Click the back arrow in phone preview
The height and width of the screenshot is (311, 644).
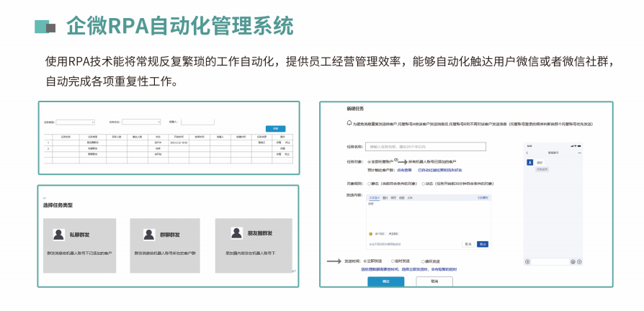click(527, 153)
